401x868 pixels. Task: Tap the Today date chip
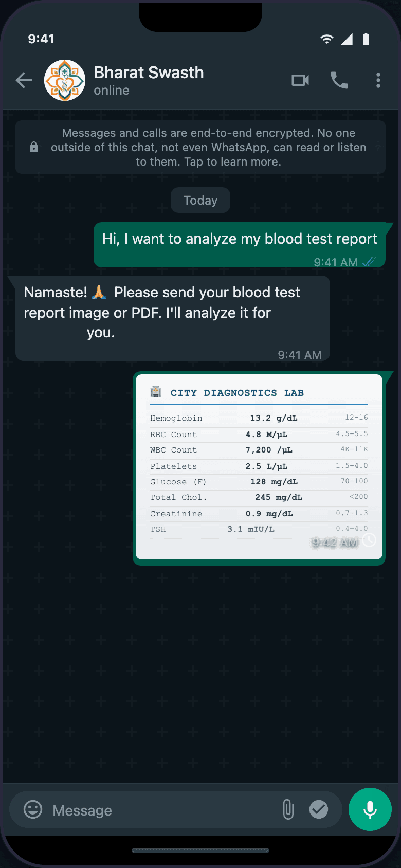tap(200, 200)
